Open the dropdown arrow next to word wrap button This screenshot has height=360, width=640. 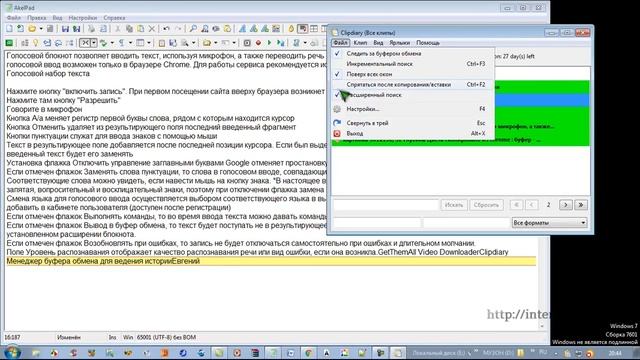94,43
